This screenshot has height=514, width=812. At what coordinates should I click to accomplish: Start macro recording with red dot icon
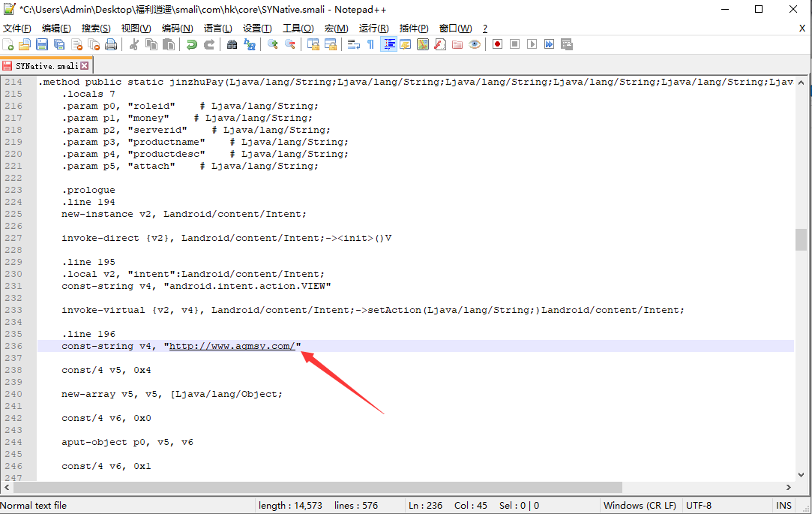click(x=497, y=45)
